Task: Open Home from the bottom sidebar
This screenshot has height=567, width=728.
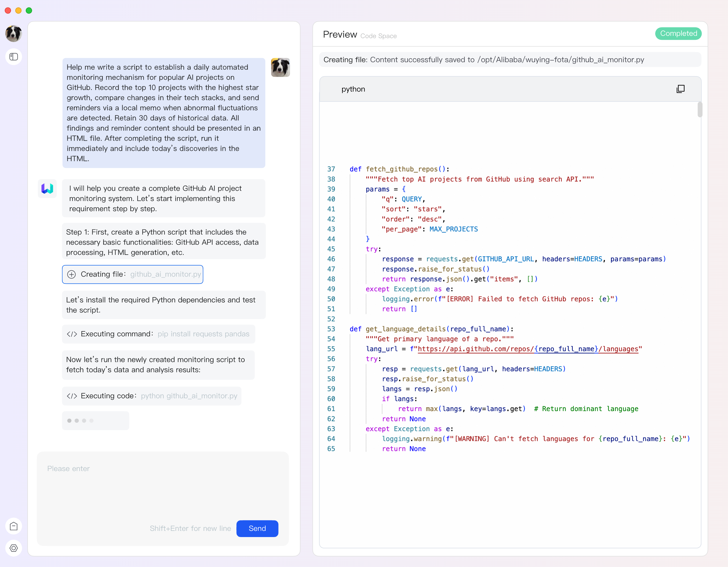Action: coord(13,526)
